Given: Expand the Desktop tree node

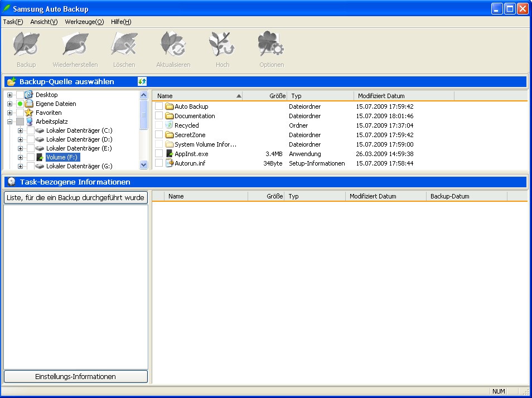Looking at the screenshot, I should 9,95.
